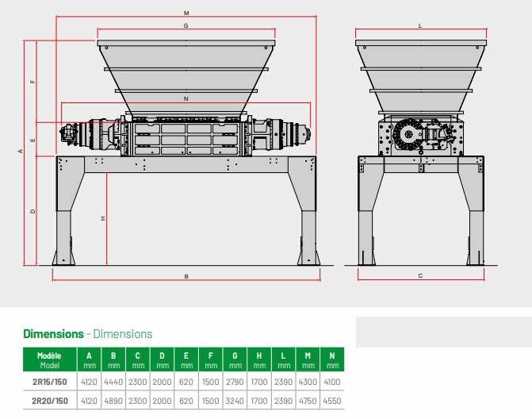The image size is (532, 419).
Task: Click the H dimension label between the legs
Action: (103, 217)
